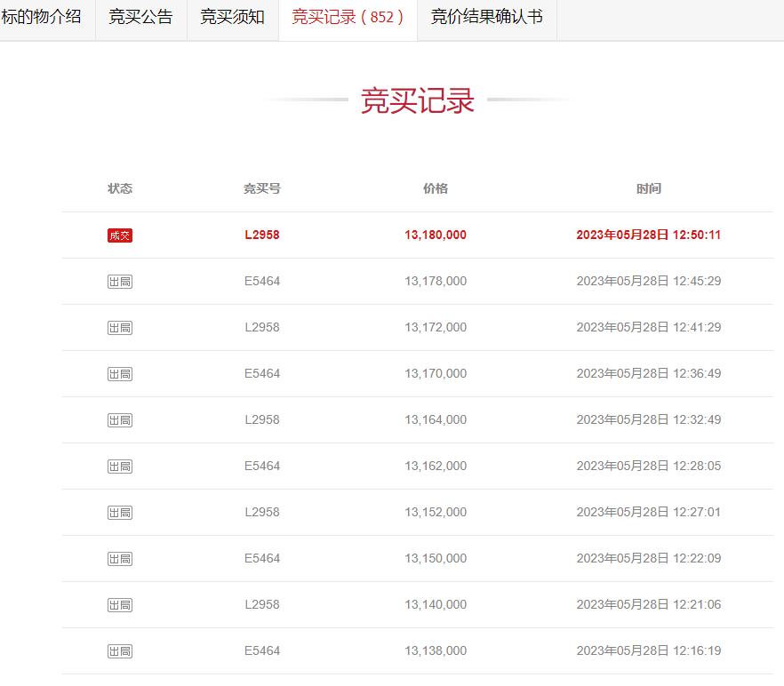
Task: Switch to the 标的物介绍 tab
Action: click(46, 20)
